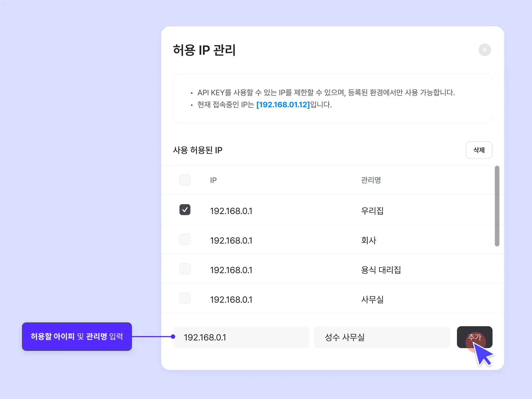Click the 관리명 column header
Viewport: 532px width, 399px height.
click(x=371, y=180)
